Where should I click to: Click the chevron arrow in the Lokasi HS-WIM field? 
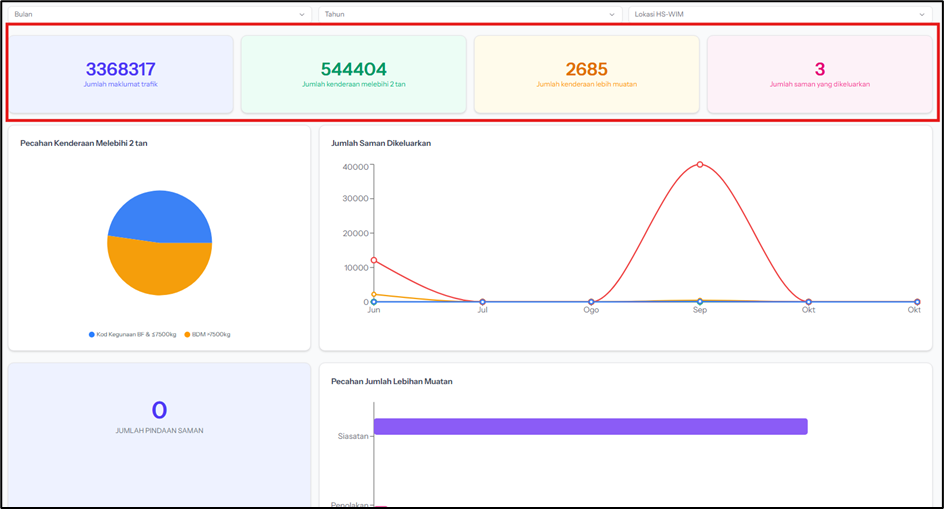(x=922, y=14)
